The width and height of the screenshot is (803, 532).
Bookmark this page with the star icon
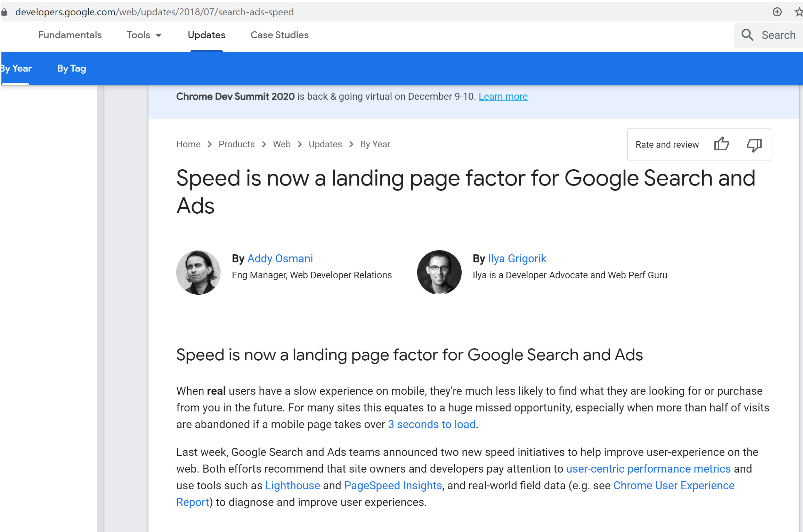coord(798,12)
